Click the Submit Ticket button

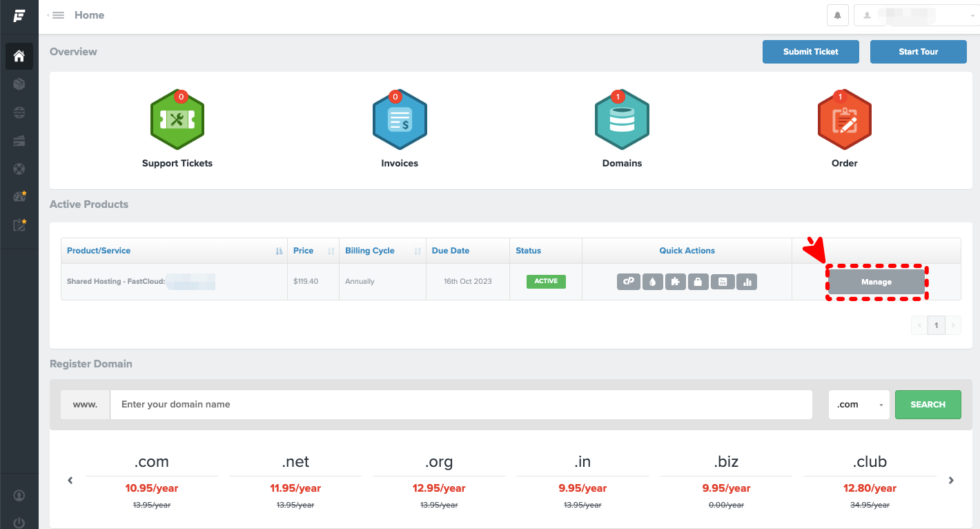[811, 52]
